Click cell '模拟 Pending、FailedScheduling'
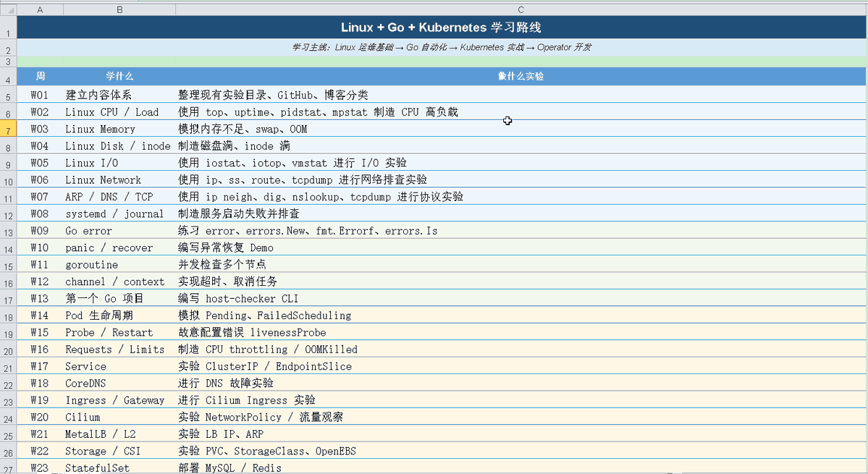868x474 pixels. click(x=521, y=316)
